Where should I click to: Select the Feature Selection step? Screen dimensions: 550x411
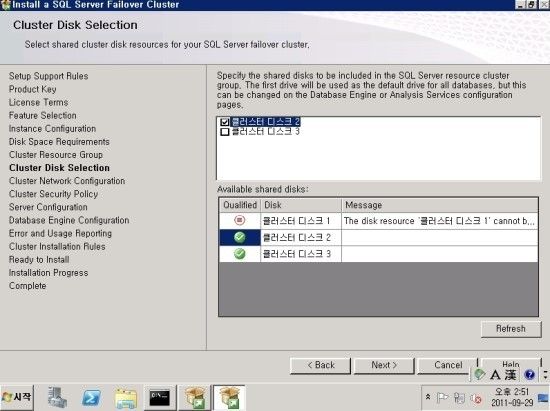(42, 115)
